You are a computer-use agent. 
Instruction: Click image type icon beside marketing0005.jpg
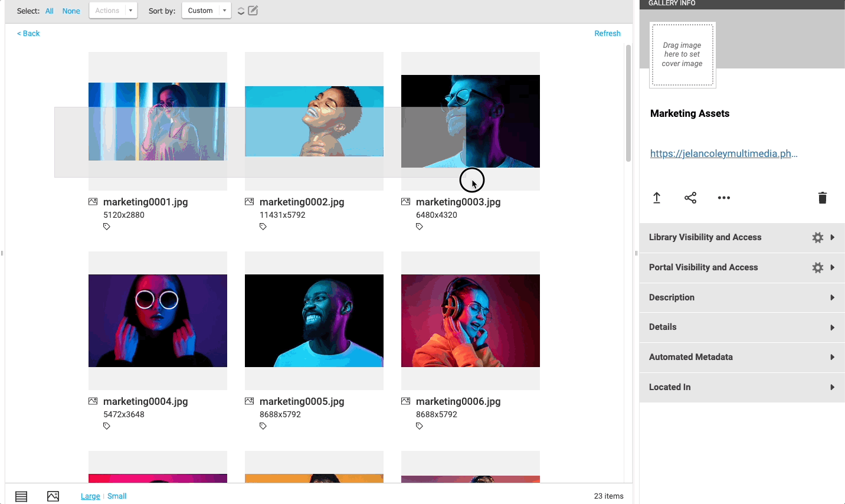pyautogui.click(x=250, y=401)
